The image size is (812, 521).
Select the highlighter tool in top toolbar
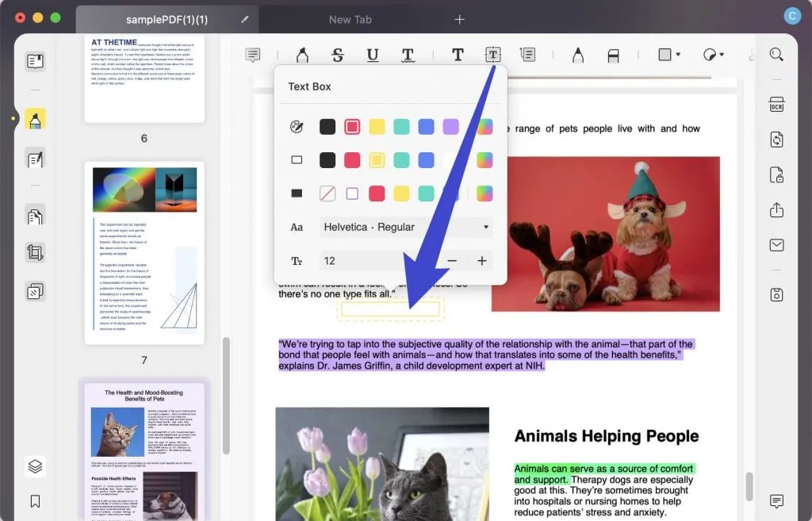301,55
